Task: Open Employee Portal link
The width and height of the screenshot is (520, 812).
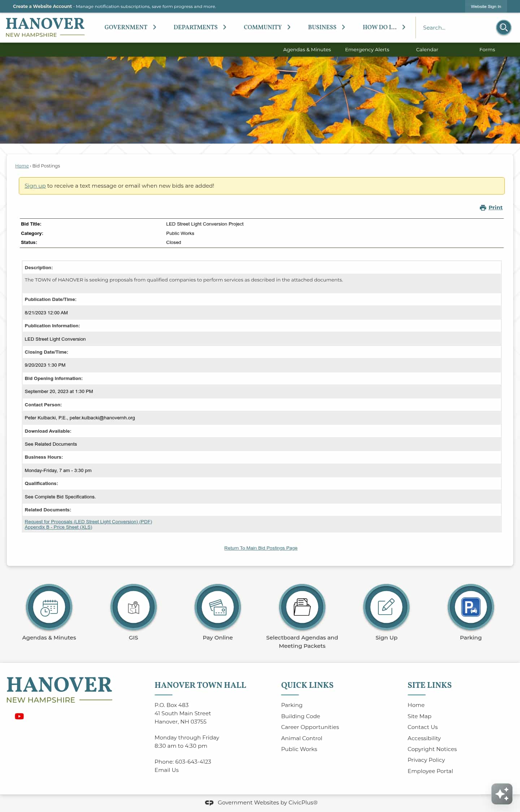Action: point(430,771)
